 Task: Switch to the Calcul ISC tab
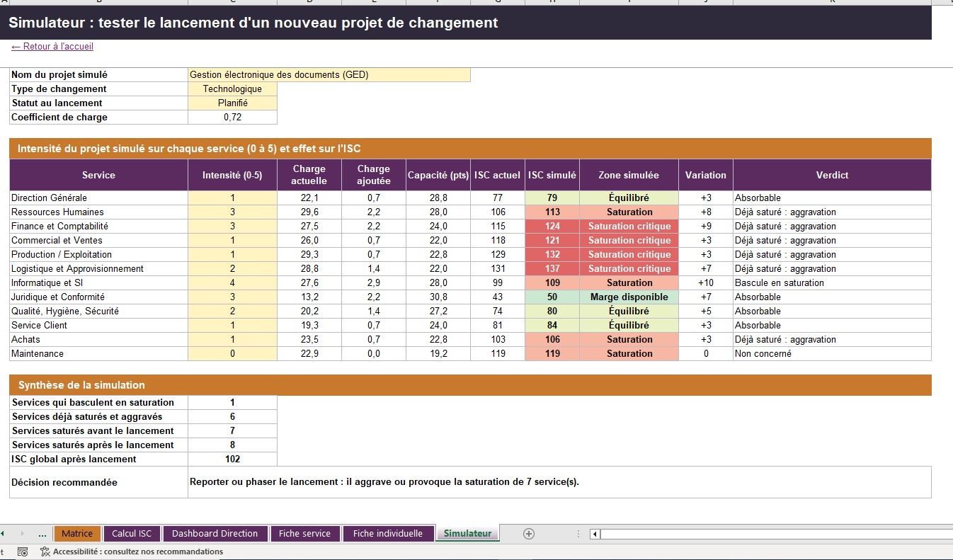(x=132, y=534)
